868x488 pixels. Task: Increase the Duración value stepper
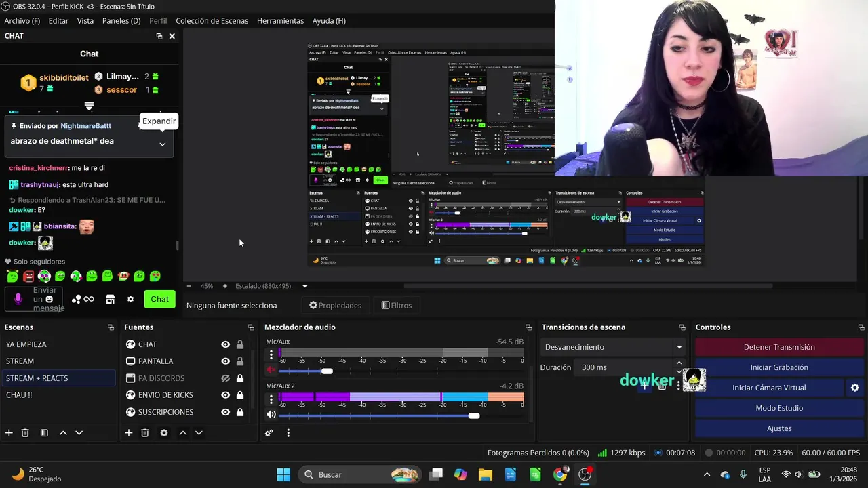tap(679, 363)
